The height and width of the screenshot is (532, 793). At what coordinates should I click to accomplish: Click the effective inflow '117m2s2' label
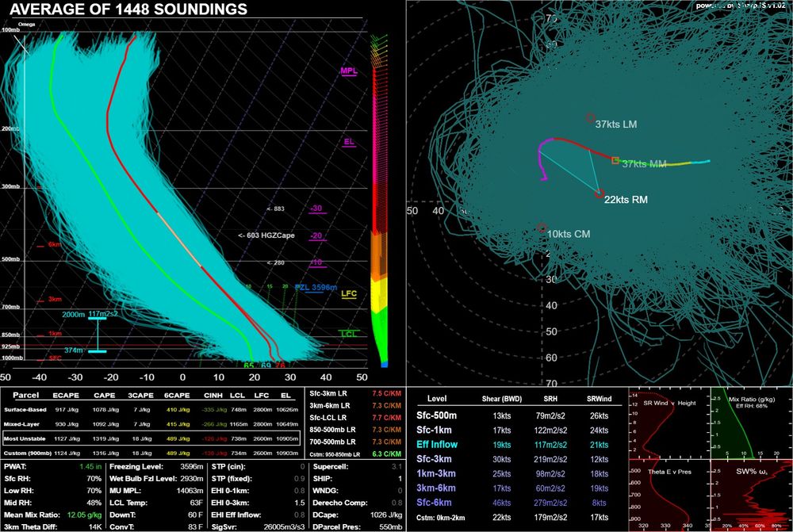(x=103, y=314)
